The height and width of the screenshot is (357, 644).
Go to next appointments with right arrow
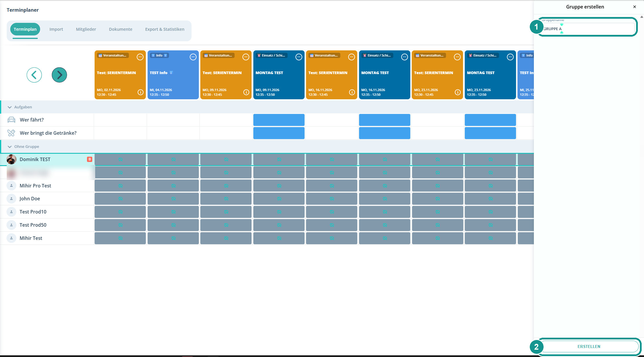tap(59, 75)
